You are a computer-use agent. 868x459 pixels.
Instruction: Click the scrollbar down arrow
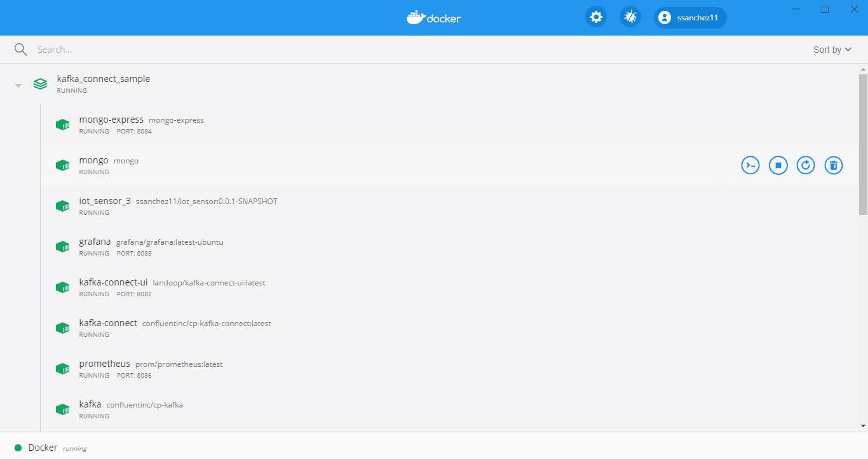click(x=863, y=426)
